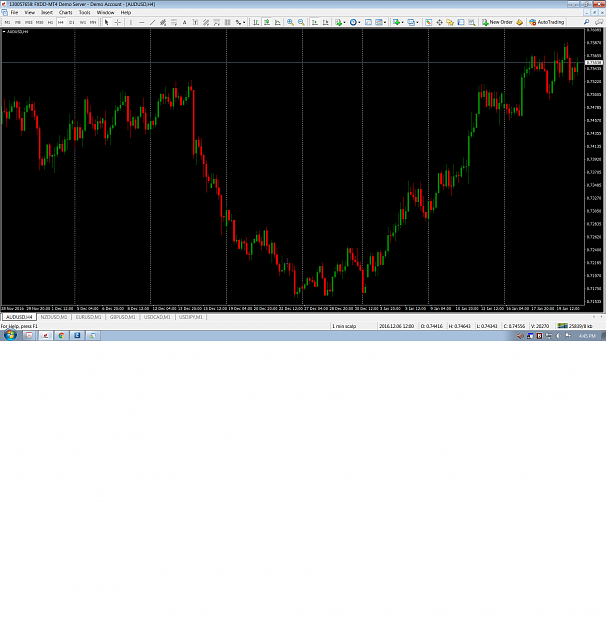The image size is (606, 625).
Task: Switch chart to line chart style
Action: [x=277, y=22]
